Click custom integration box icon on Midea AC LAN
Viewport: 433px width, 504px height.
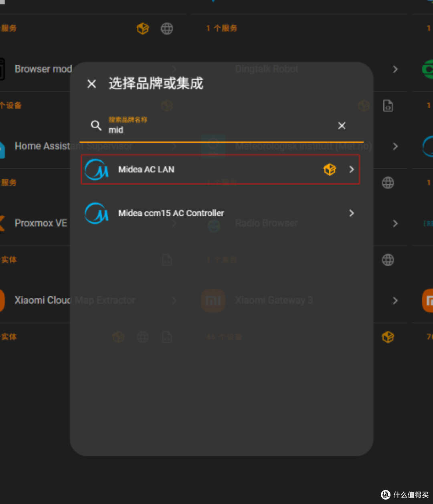point(330,170)
